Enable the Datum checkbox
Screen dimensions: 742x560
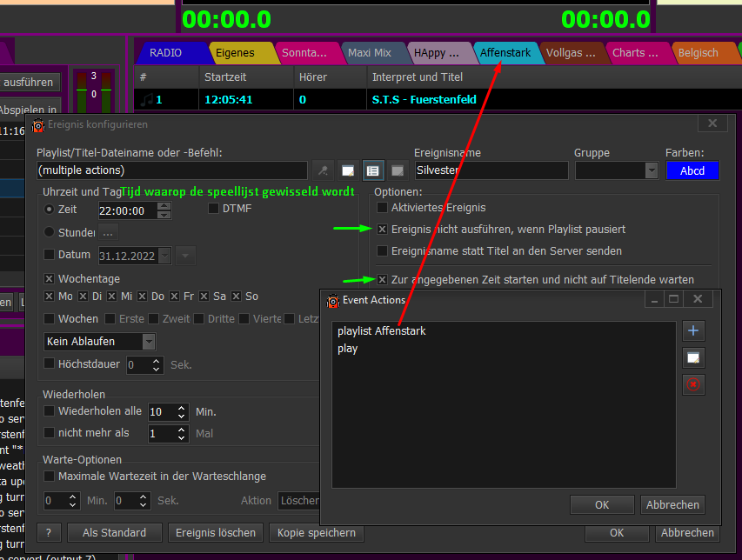pyautogui.click(x=49, y=255)
